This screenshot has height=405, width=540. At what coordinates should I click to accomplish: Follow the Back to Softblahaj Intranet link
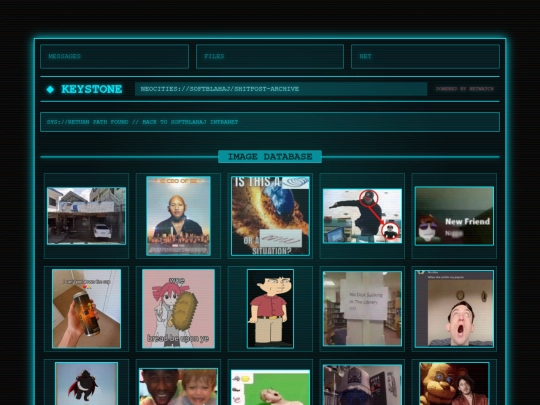point(270,122)
